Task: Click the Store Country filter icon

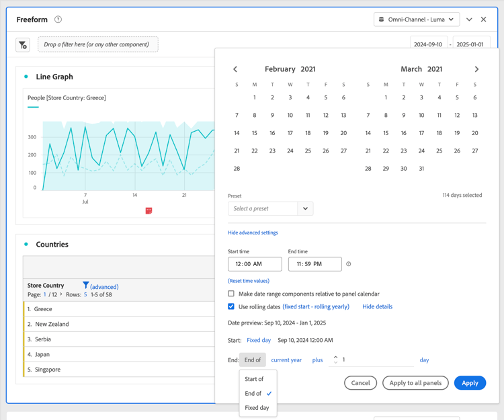Action: point(85,285)
